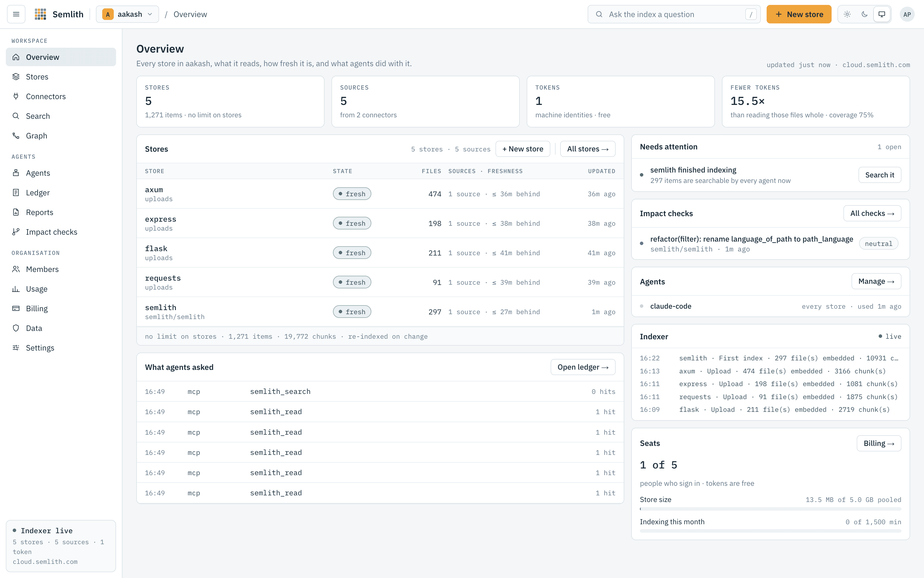Click the Overview breadcrumb in the top bar
Image resolution: width=924 pixels, height=578 pixels.
pyautogui.click(x=190, y=14)
